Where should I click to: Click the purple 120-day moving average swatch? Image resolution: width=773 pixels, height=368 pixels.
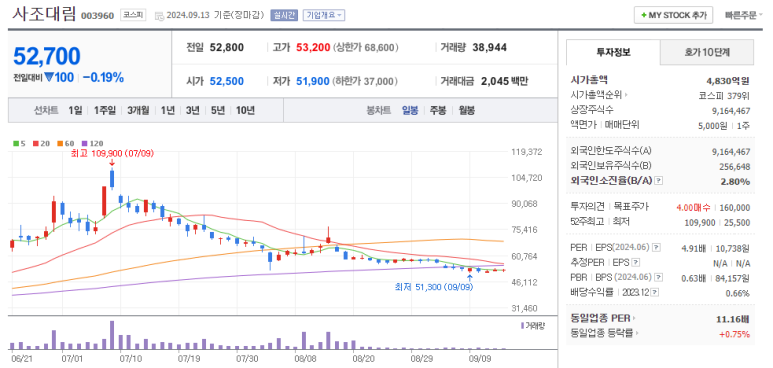(84, 144)
